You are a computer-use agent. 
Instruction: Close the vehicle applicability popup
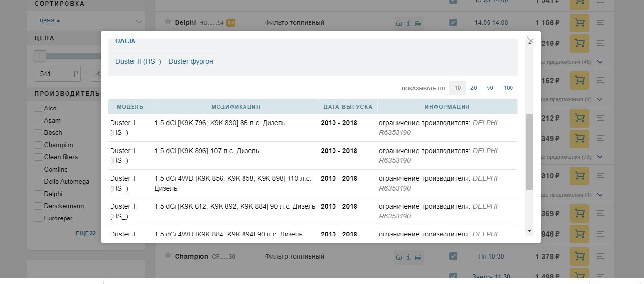(531, 41)
